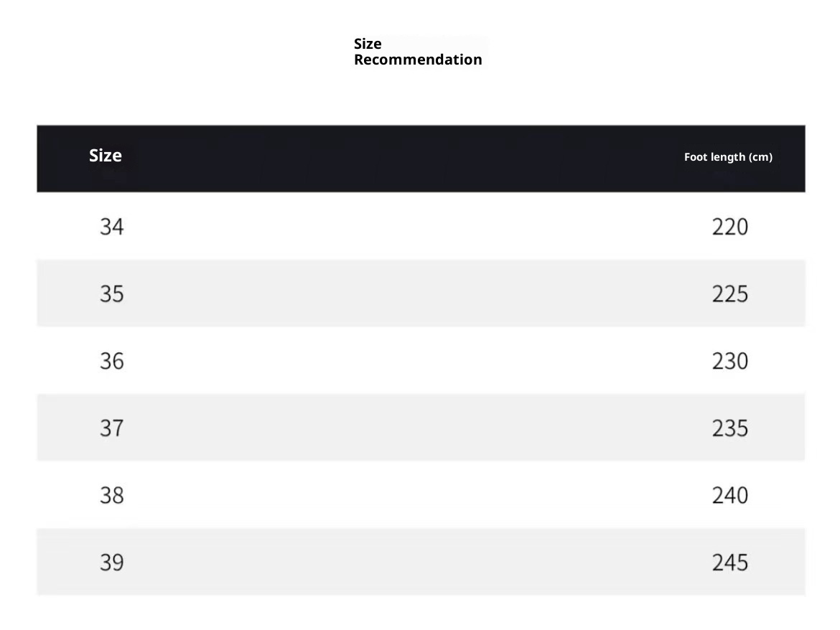Click the 245 foot length value
The image size is (840, 630).
pos(730,563)
